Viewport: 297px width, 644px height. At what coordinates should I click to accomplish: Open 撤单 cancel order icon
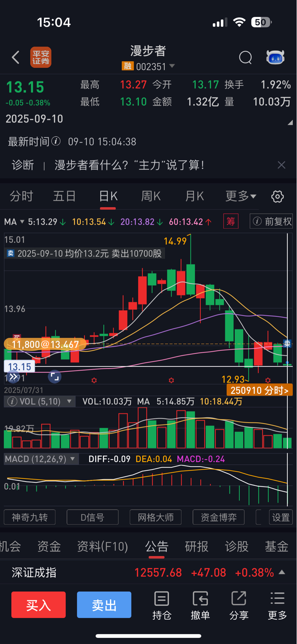(x=200, y=606)
